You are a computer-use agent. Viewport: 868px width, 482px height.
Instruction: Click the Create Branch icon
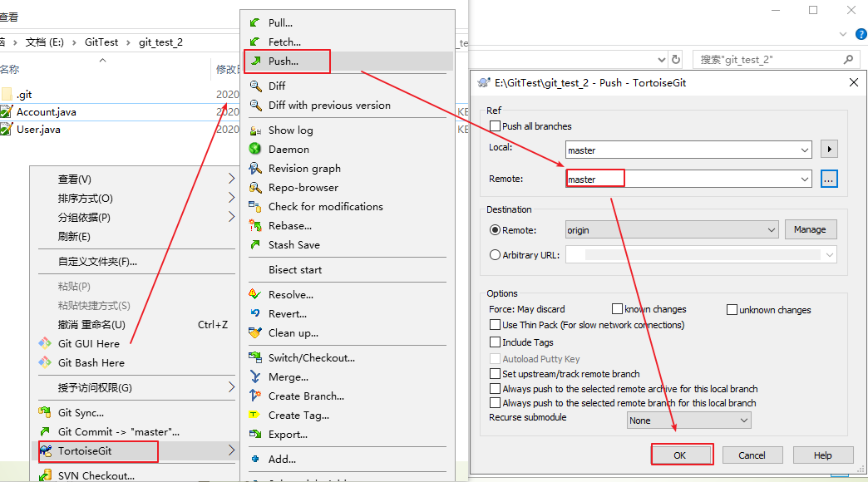click(254, 396)
